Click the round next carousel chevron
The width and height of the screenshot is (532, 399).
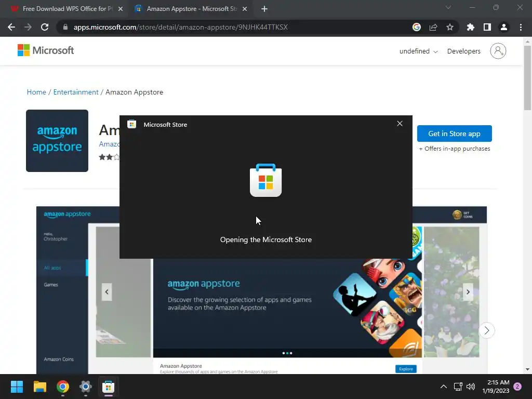(486, 330)
